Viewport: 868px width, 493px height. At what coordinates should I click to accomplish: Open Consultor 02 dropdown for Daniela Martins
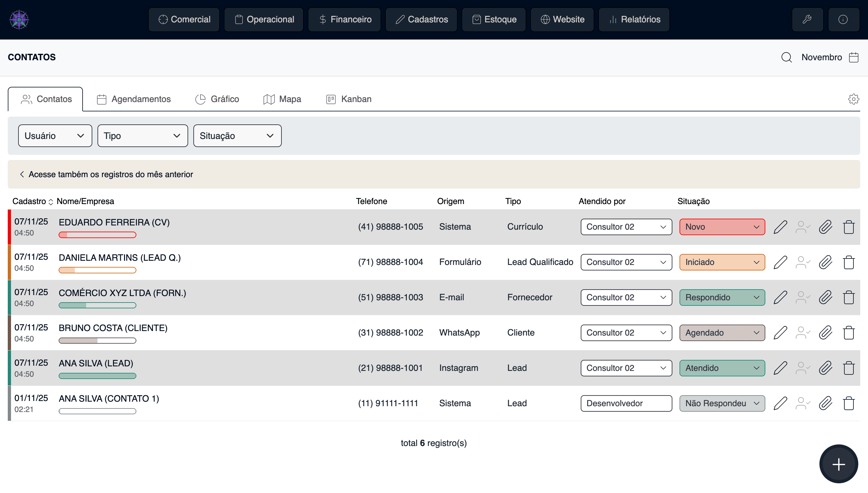tap(626, 262)
